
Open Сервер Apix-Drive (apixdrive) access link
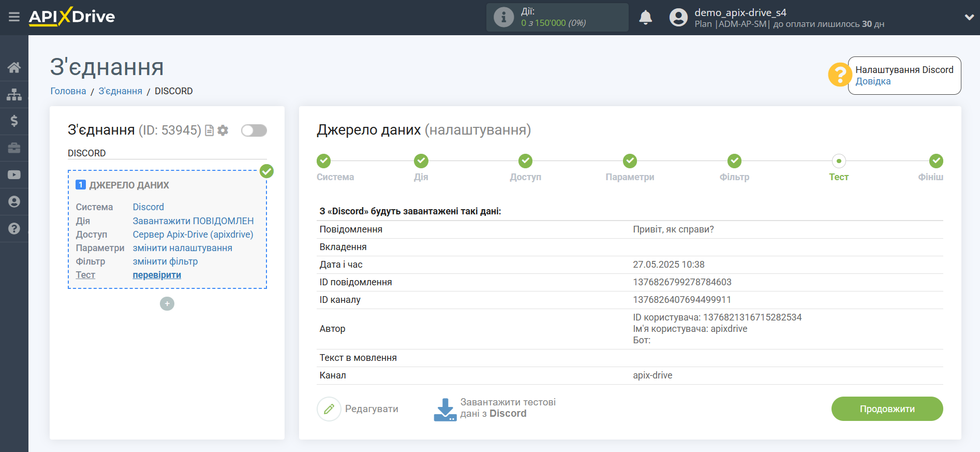coord(193,235)
